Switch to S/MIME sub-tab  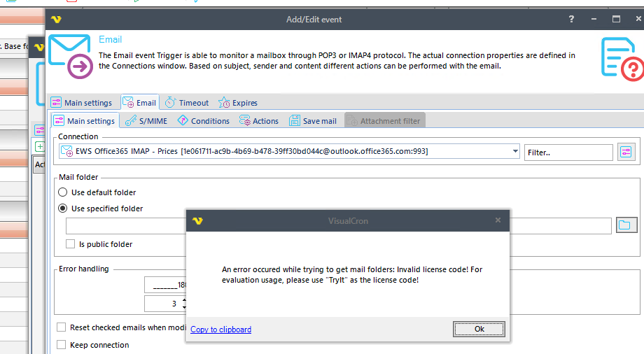click(146, 121)
